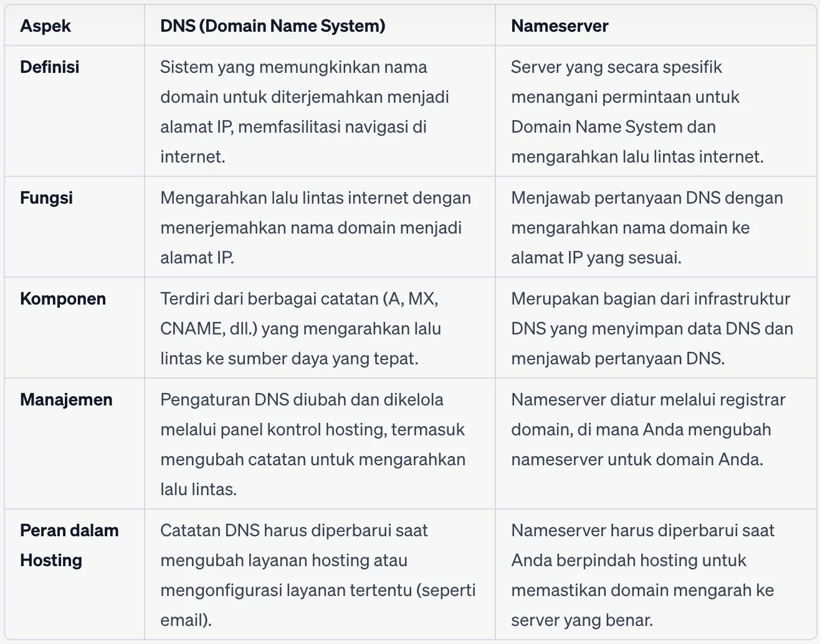820x644 pixels.
Task: Click the 'Komponen' row label
Action: pyautogui.click(x=63, y=299)
